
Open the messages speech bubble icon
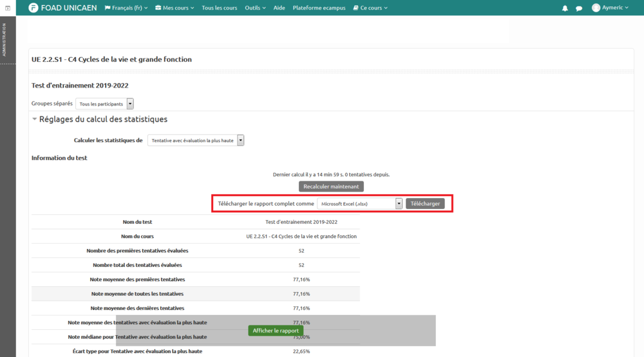pyautogui.click(x=579, y=8)
